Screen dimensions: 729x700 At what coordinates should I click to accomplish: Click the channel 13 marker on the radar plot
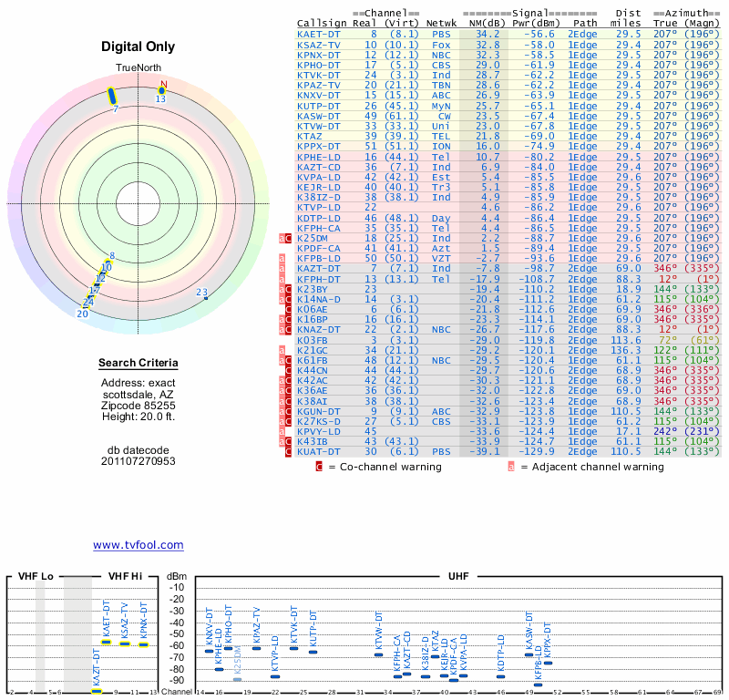[x=162, y=89]
